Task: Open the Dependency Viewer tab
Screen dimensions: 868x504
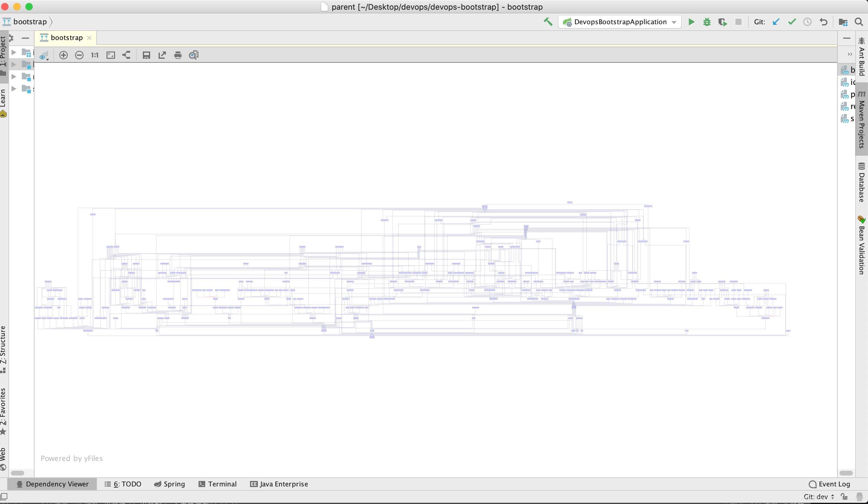Action: (x=53, y=484)
